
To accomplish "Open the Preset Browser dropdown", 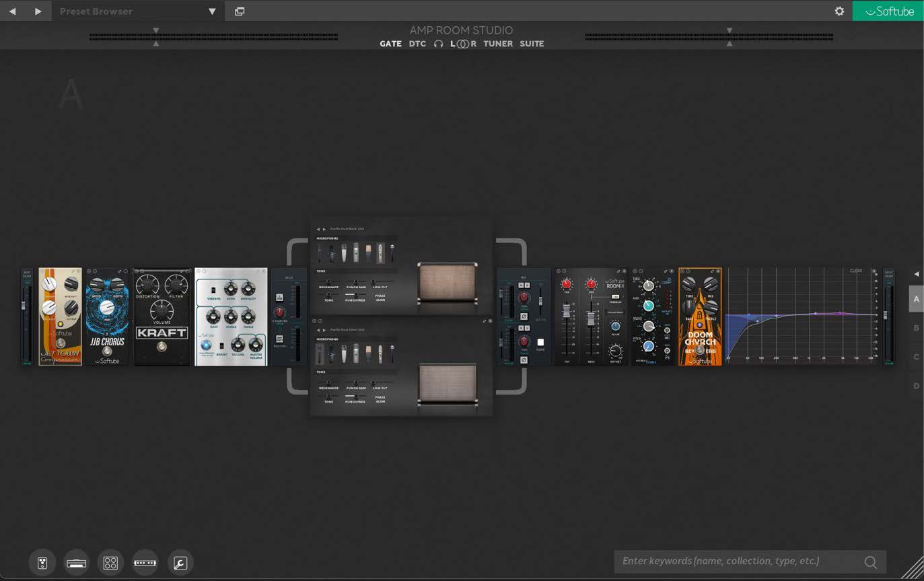I will click(211, 11).
